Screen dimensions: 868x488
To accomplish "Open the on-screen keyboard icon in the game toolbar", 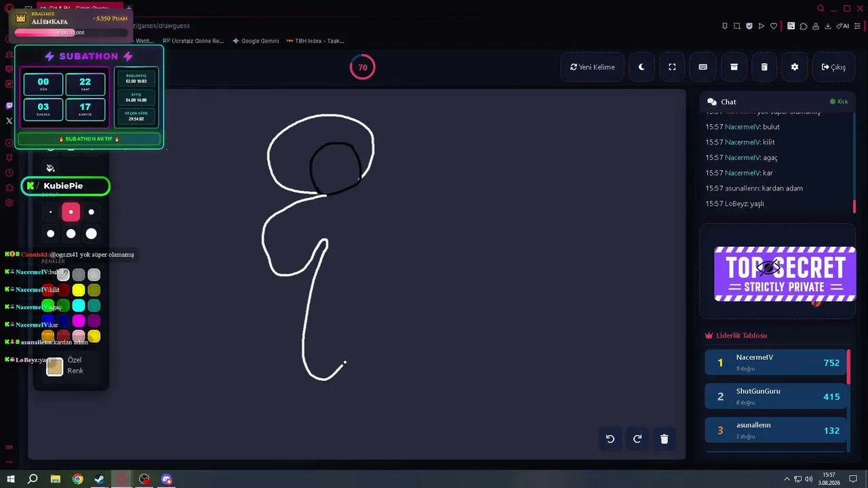I will [x=703, y=67].
